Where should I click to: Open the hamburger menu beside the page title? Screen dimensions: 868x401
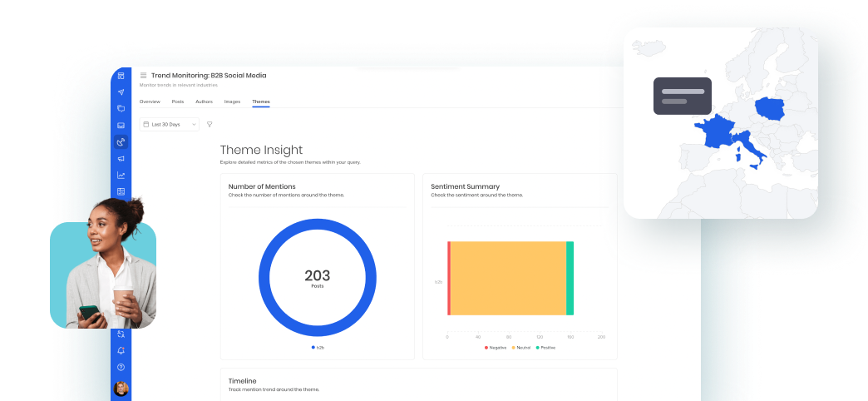[x=143, y=76]
